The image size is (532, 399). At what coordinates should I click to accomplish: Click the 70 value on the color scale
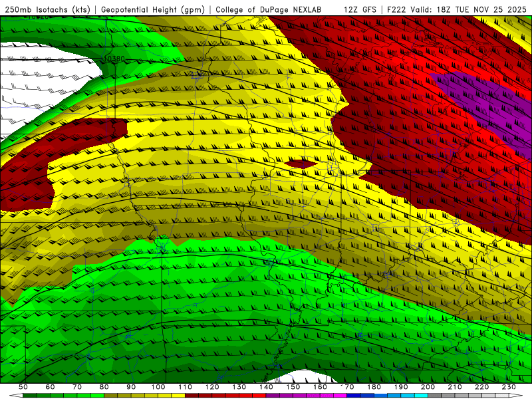coord(77,387)
